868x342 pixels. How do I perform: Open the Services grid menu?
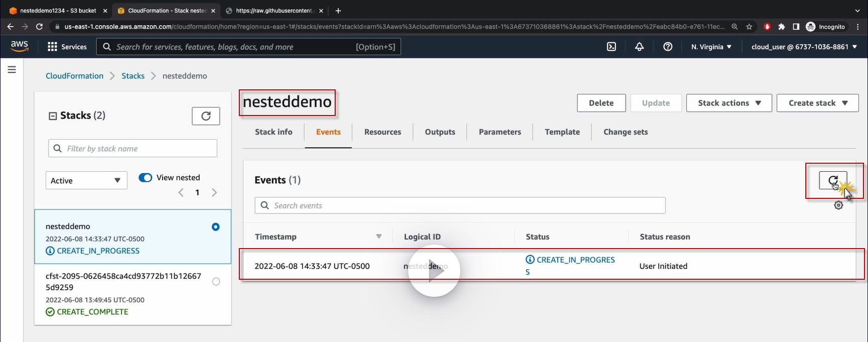tap(67, 47)
